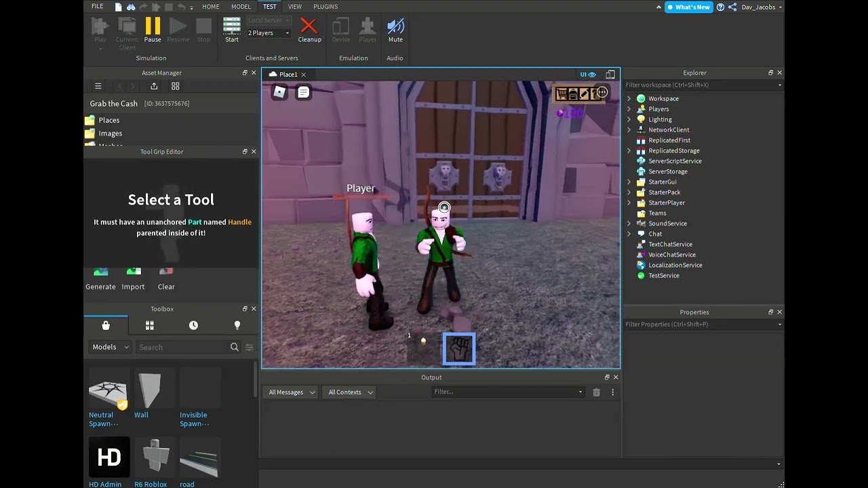Screen dimensions: 868x488
Task: Pause the running simulation
Action: [x=153, y=30]
